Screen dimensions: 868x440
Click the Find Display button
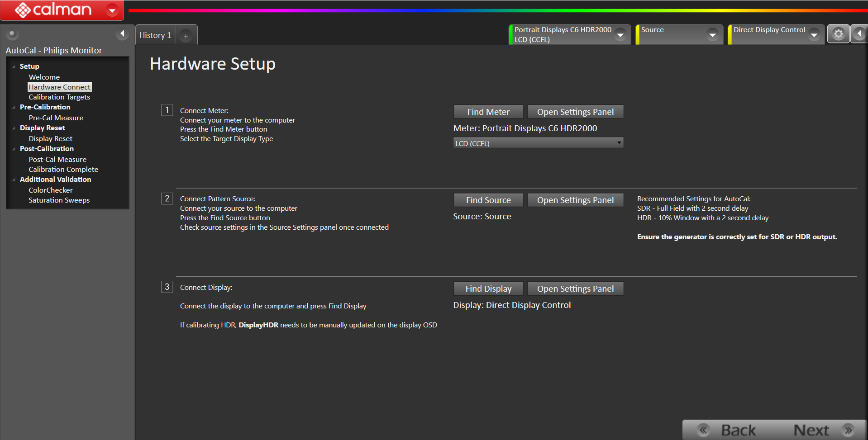click(488, 289)
